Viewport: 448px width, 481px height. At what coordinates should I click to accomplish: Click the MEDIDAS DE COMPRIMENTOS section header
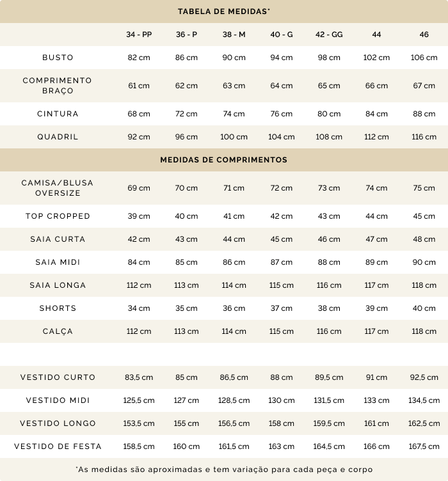[x=223, y=160]
